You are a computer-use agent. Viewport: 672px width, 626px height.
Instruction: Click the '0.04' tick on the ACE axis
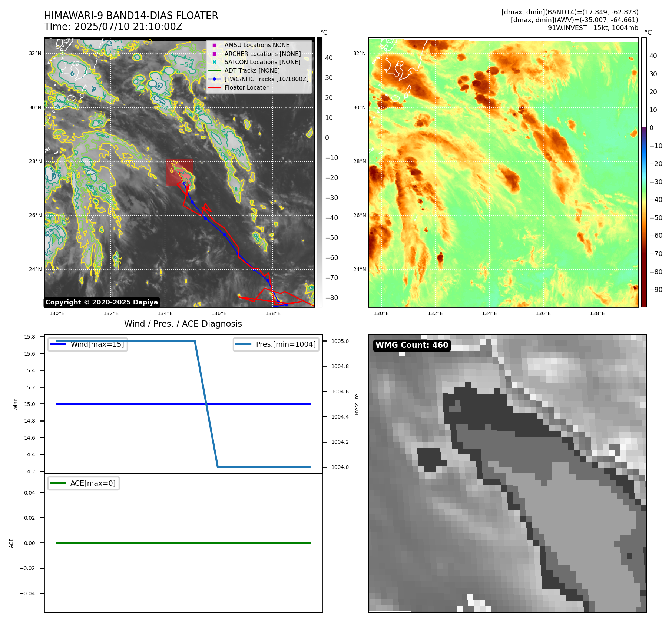pos(30,493)
